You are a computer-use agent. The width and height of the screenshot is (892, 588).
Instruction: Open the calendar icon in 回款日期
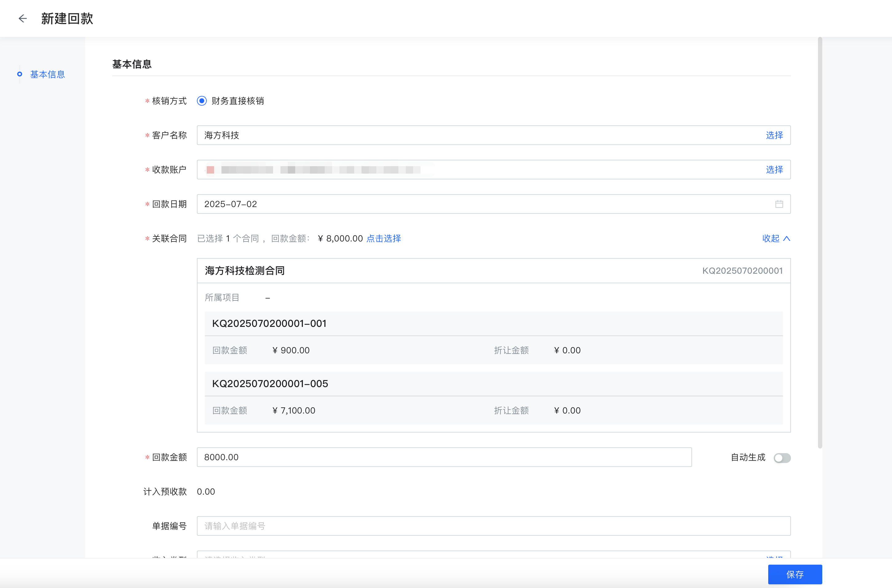tap(779, 204)
